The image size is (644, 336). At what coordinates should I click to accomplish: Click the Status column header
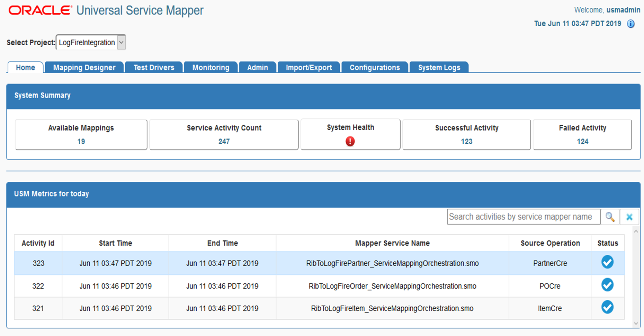pos(608,243)
